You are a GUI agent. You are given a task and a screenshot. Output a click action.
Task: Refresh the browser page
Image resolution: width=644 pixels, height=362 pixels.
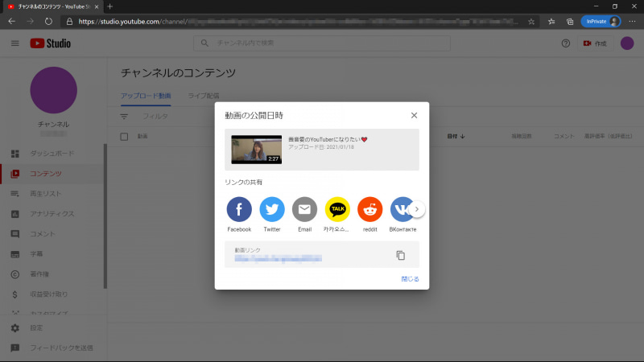[48, 22]
